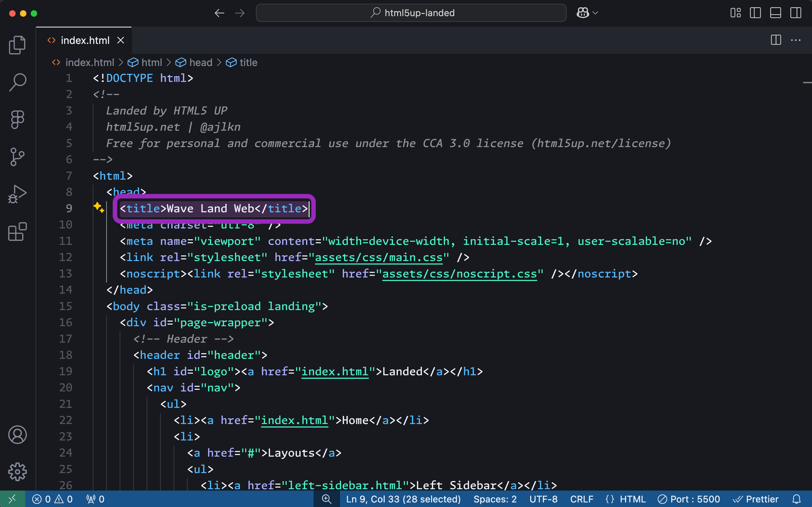812x507 pixels.
Task: Close the index.html tab
Action: tap(121, 40)
